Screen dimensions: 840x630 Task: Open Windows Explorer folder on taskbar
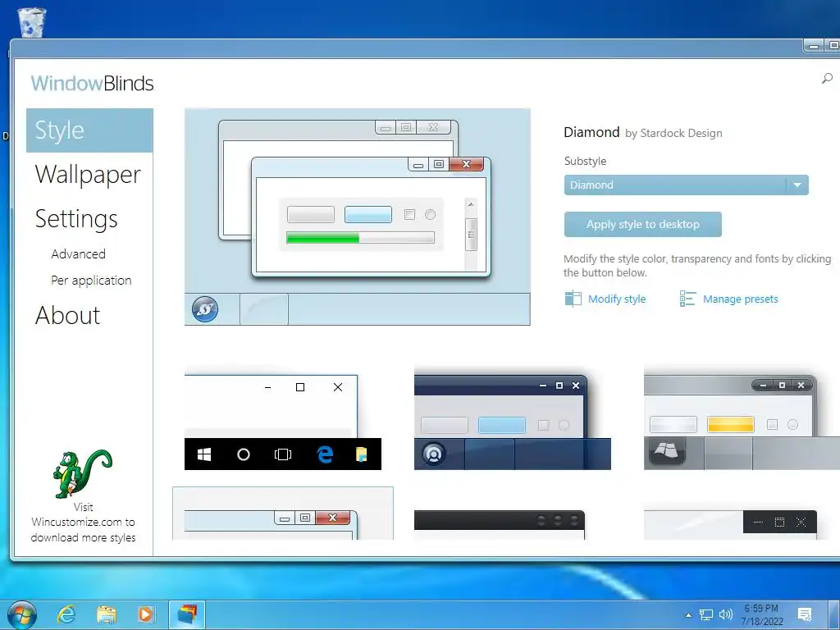[106, 614]
